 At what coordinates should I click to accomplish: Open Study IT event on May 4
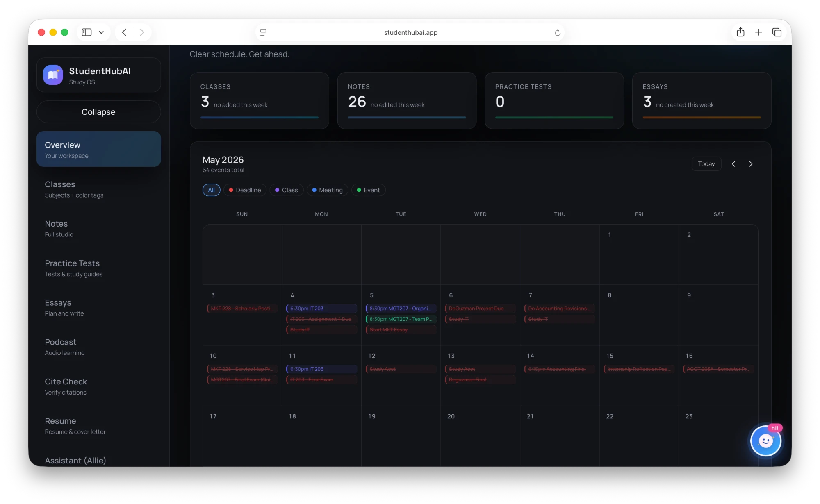tap(321, 330)
